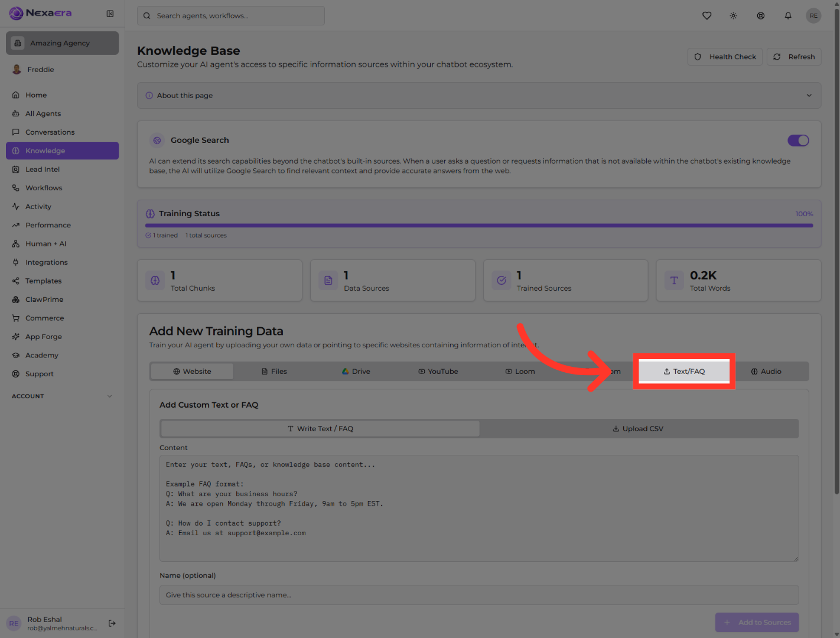Click the Google Search section icon

[x=157, y=141]
